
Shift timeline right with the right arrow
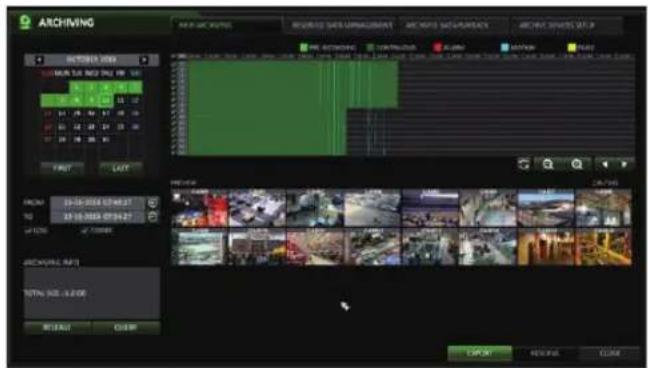point(624,165)
